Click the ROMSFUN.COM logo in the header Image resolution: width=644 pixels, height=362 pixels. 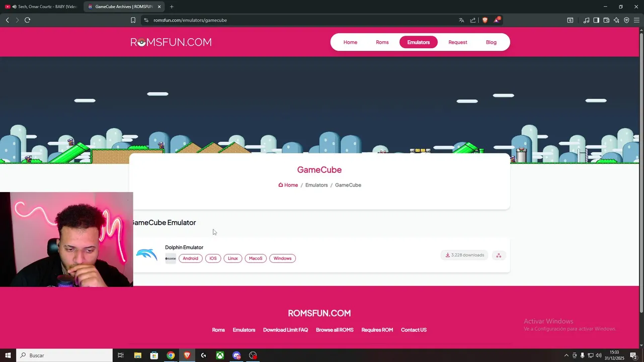tap(171, 42)
